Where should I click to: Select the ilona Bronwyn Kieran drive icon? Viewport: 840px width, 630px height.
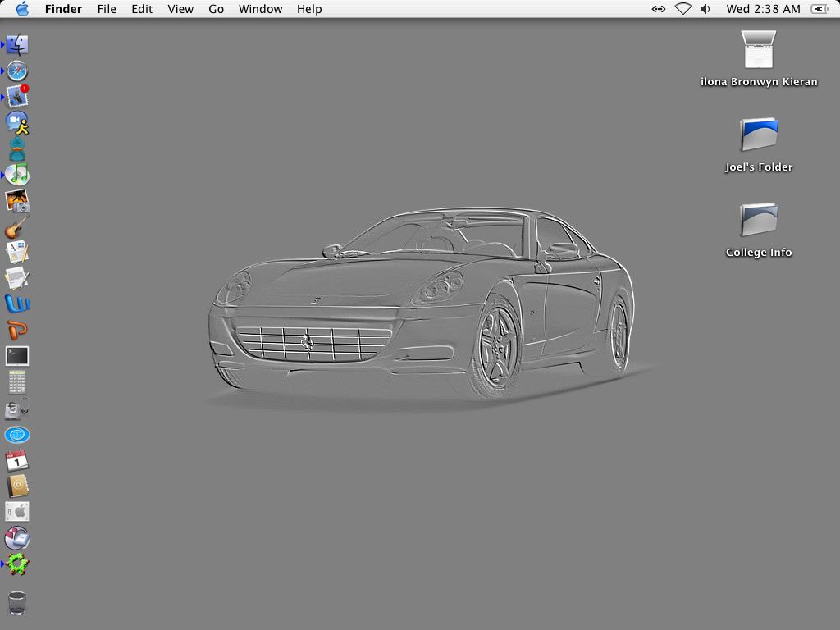(x=759, y=49)
